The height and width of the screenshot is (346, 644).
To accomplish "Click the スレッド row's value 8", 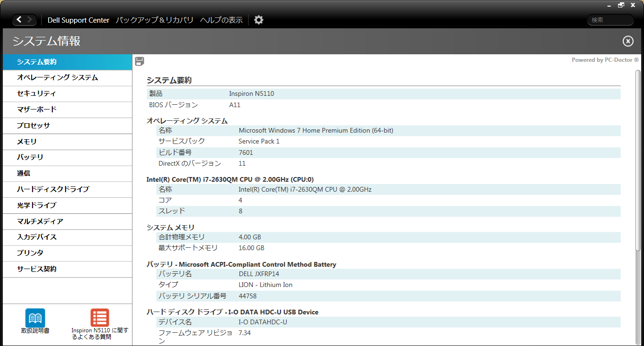I will pyautogui.click(x=240, y=211).
